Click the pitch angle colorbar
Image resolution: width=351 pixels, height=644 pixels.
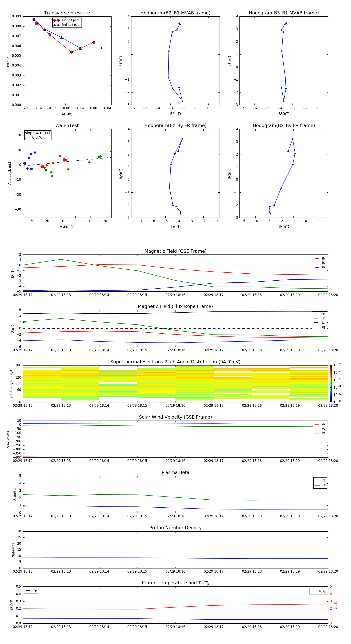(331, 384)
